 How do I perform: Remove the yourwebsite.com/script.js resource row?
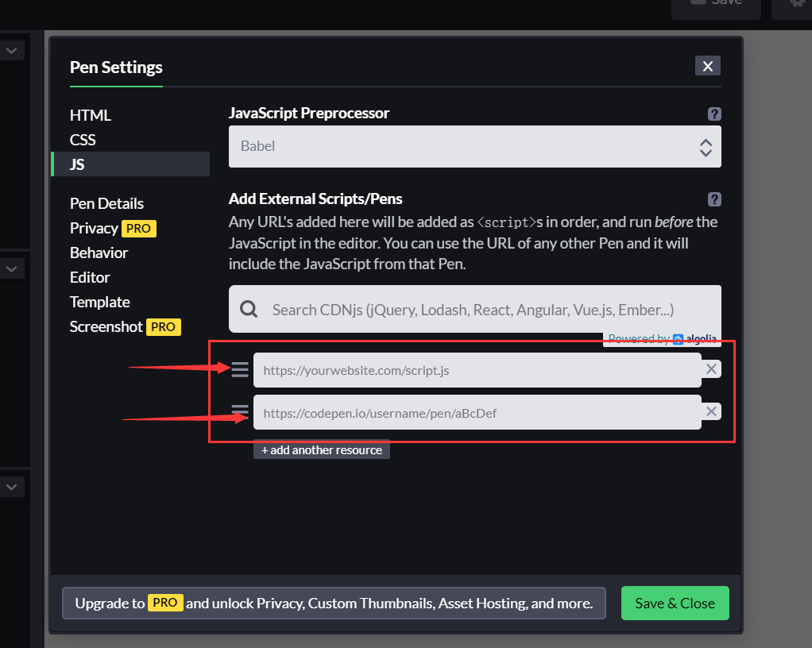[711, 369]
